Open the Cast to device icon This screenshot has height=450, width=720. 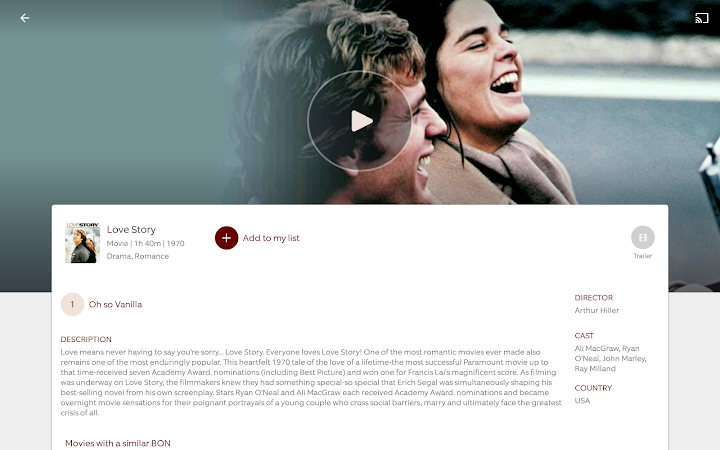point(701,18)
